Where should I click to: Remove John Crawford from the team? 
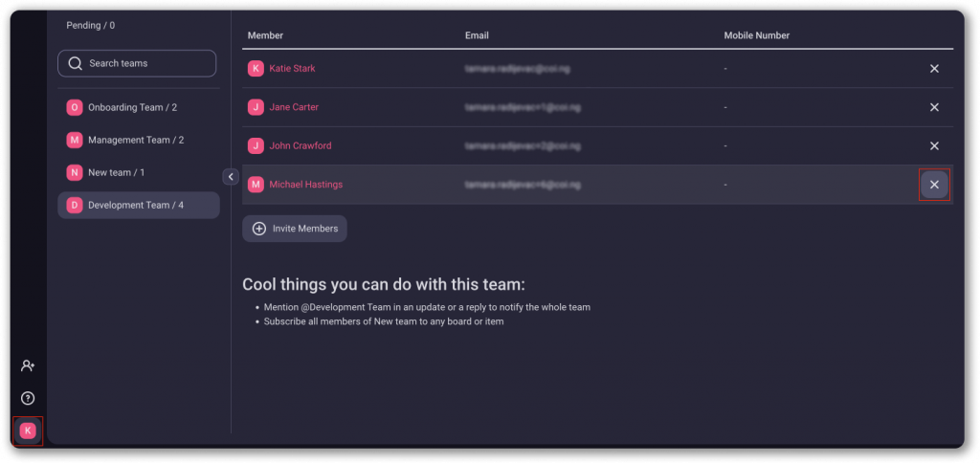tap(934, 145)
